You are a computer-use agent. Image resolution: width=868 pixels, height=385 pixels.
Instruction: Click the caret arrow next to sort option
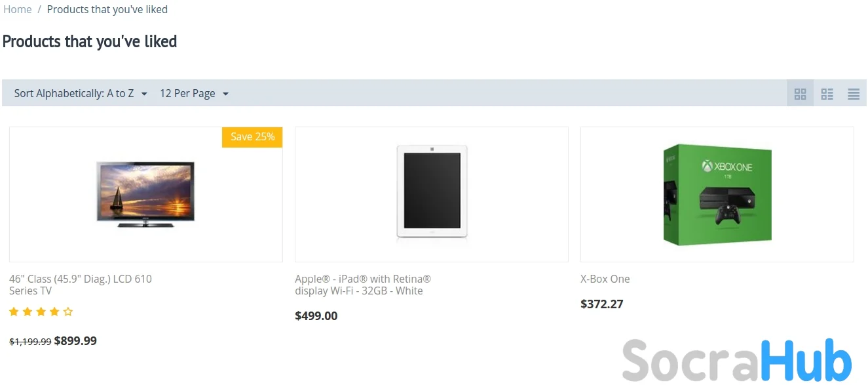(x=144, y=94)
